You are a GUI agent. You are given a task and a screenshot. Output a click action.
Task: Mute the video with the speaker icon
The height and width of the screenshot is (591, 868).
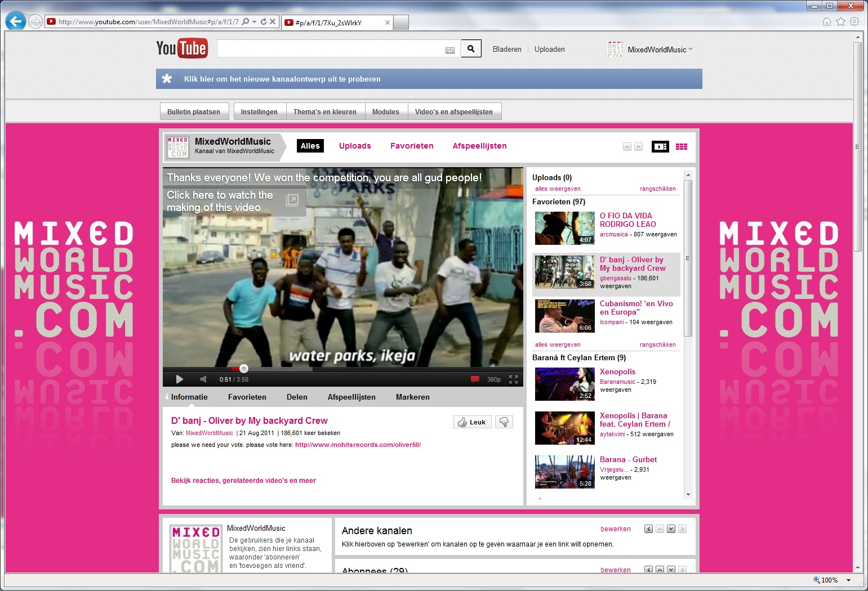point(203,379)
